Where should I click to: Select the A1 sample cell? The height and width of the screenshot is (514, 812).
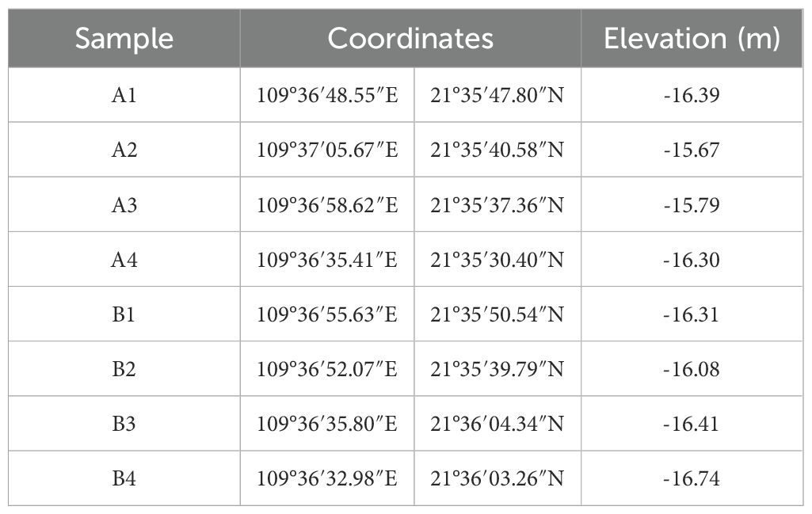(x=124, y=95)
